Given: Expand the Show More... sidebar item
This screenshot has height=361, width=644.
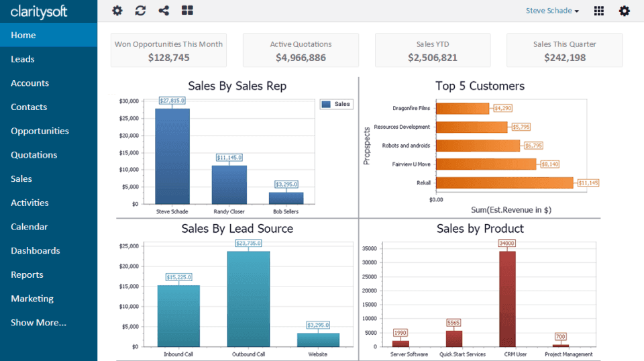Looking at the screenshot, I should [38, 323].
